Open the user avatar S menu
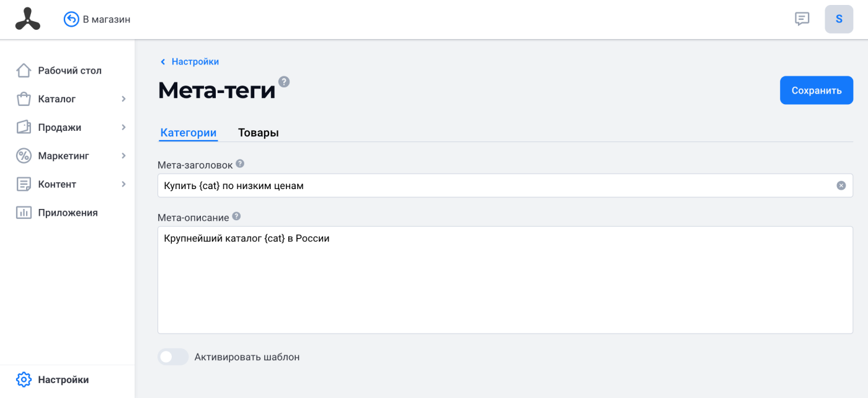 click(x=839, y=19)
